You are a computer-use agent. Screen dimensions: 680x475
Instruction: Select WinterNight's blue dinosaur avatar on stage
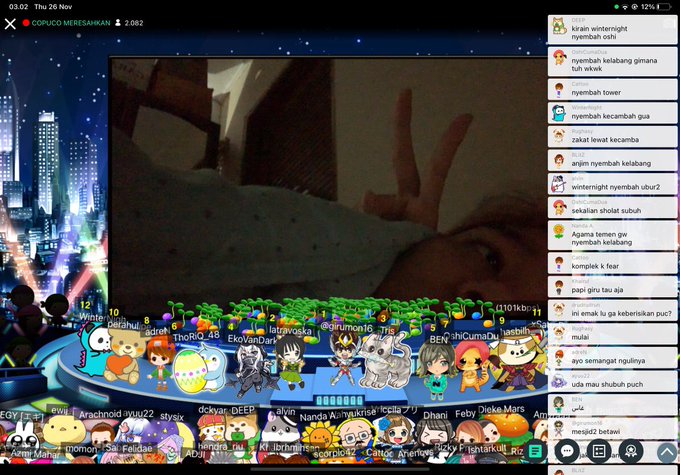93,349
